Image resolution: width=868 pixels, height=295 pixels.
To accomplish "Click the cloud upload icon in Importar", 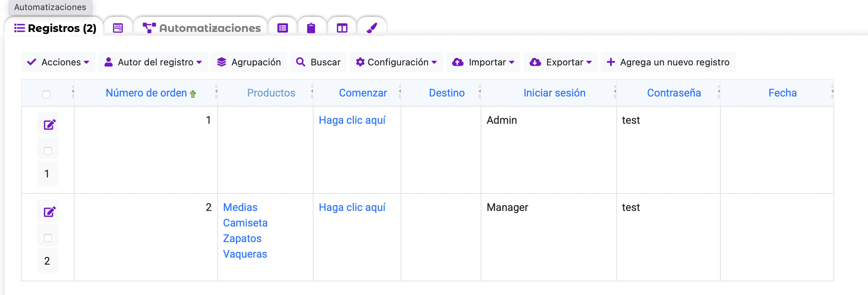I will coord(458,62).
